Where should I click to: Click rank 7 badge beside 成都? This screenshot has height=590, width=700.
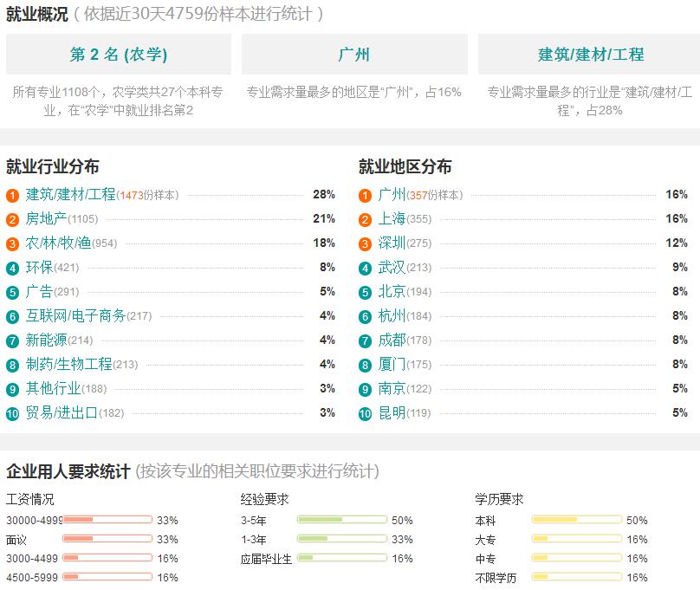(x=366, y=341)
